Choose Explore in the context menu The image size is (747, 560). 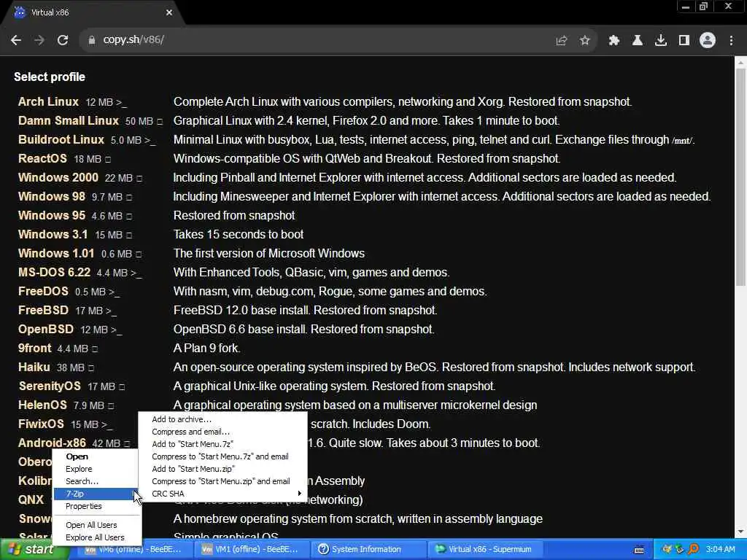point(97,469)
